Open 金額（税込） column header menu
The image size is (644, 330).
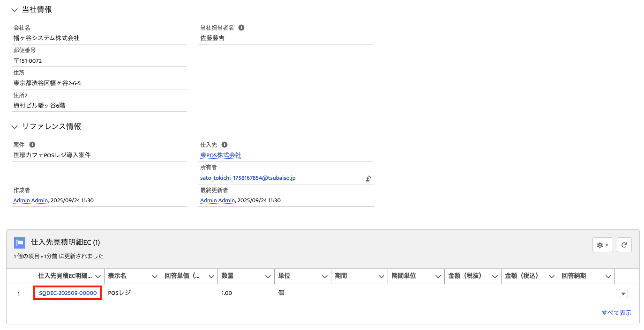552,277
